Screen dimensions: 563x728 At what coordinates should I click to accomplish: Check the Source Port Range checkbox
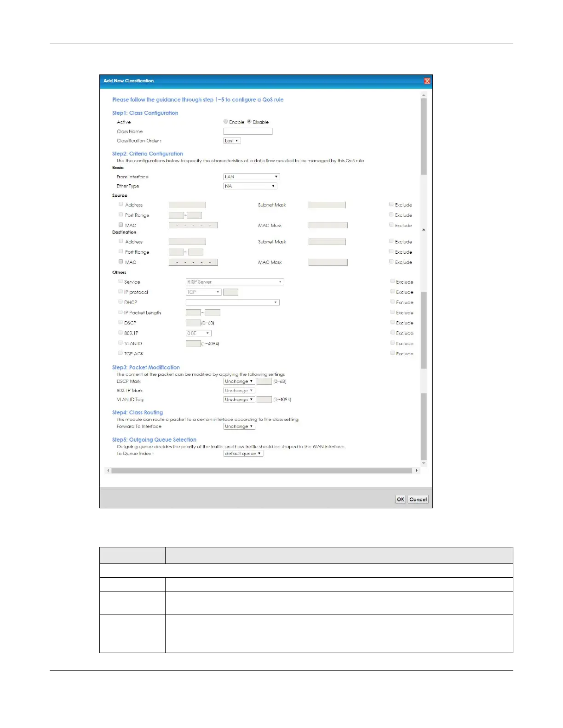tap(121, 215)
